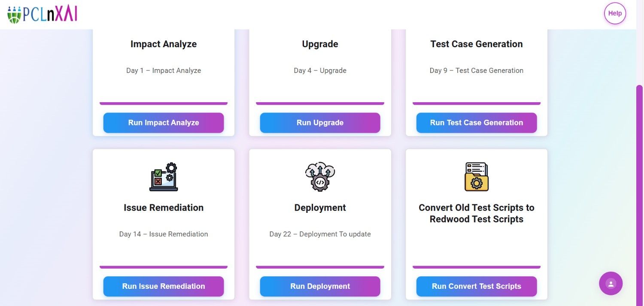Click the Deployment cloud gear icon
Viewport: 644px width, 306px height.
point(320,177)
